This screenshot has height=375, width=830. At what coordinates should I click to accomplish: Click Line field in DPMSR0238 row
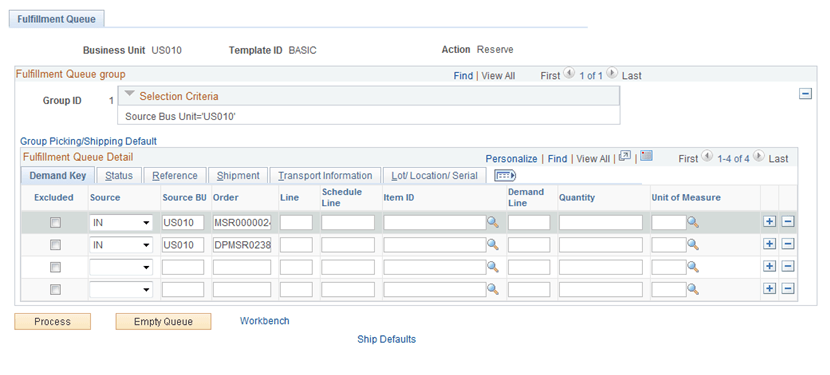point(296,245)
